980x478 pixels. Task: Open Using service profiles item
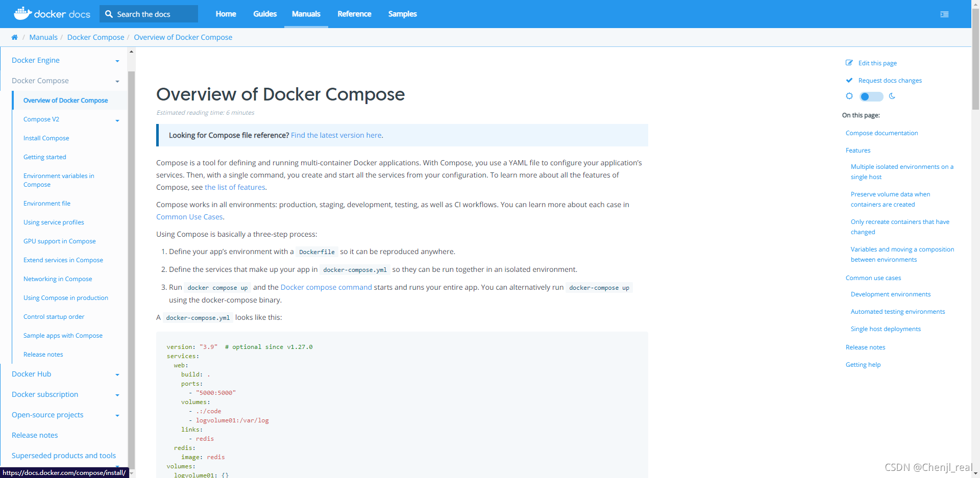54,222
